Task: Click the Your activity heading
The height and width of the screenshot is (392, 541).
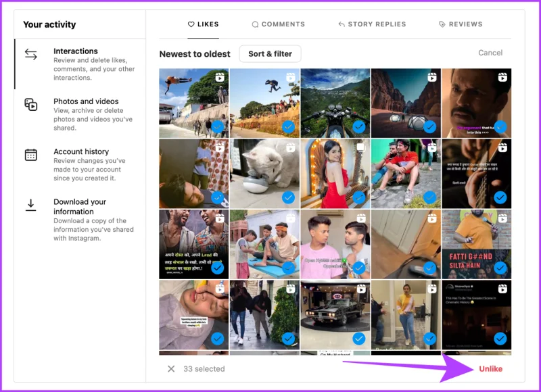Action: coord(49,24)
